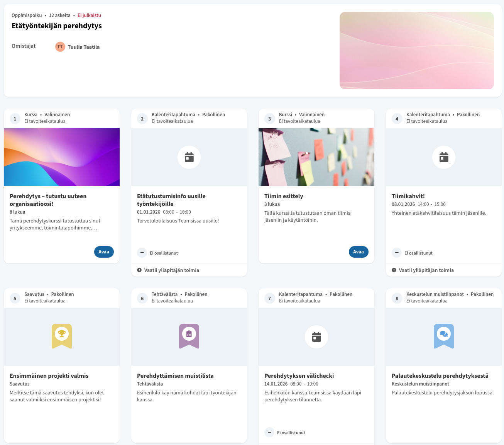Open Ensimmäinen projekti valmis title

coord(49,376)
